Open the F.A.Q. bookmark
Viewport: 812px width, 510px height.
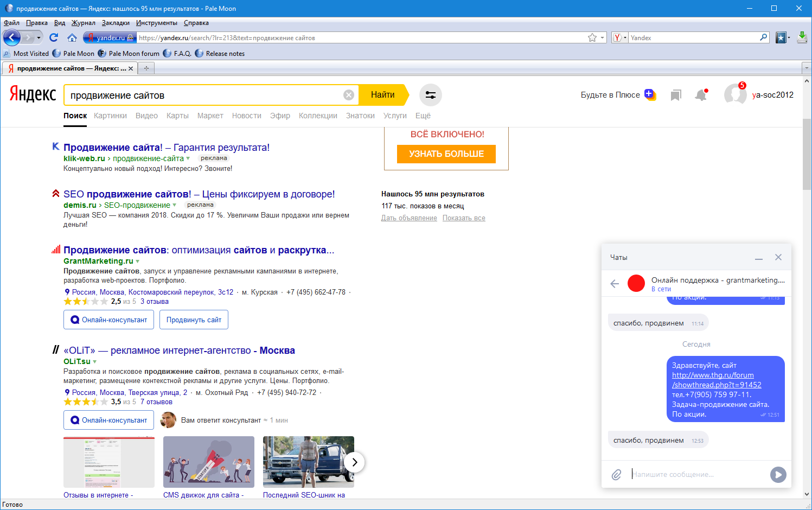tap(177, 54)
